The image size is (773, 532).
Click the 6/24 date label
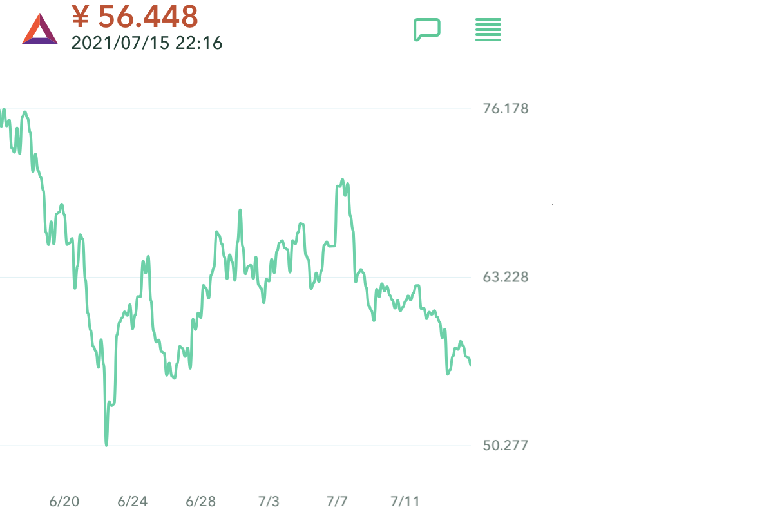(x=132, y=502)
